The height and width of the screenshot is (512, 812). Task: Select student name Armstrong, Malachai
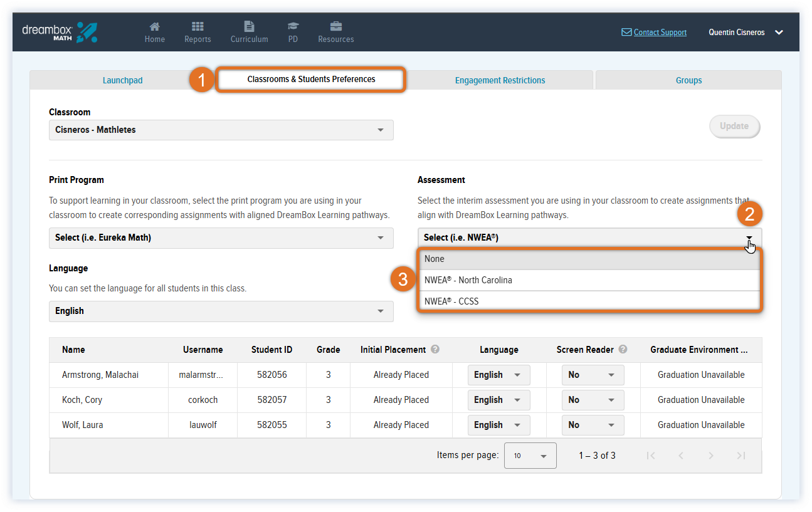pos(100,375)
